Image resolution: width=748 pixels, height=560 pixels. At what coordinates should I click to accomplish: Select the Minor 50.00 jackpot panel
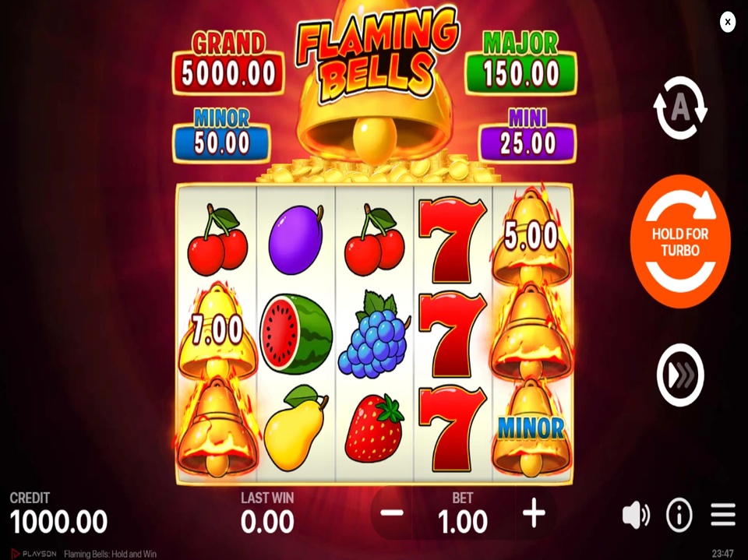pos(222,136)
